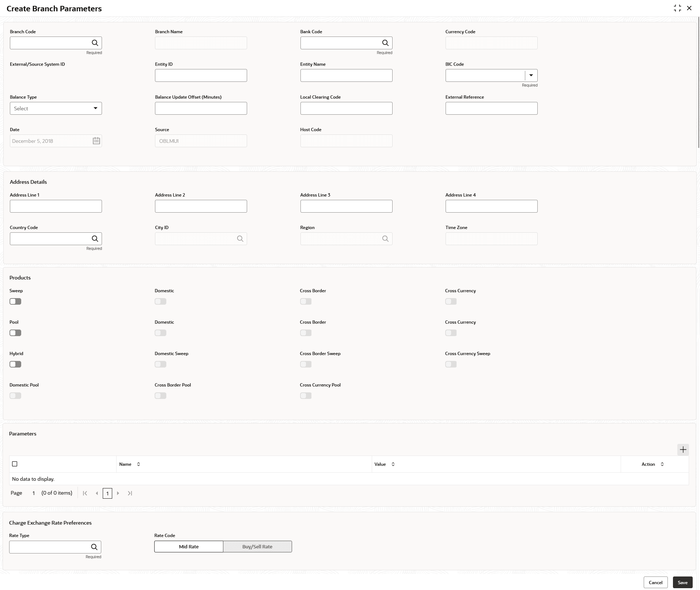Sort parameters by Value column

[393, 464]
